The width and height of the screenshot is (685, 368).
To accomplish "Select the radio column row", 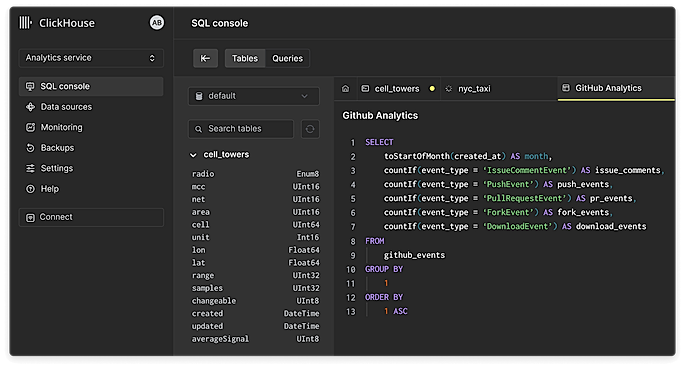I will (256, 174).
